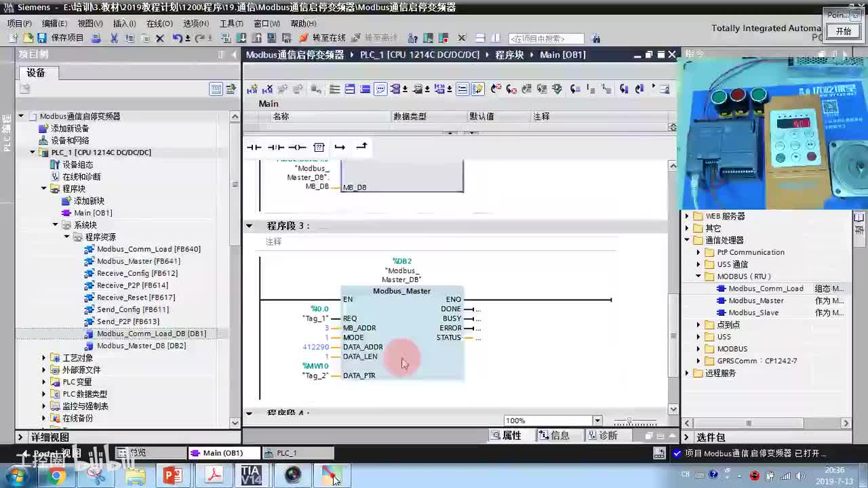Image resolution: width=868 pixels, height=488 pixels.
Task: Click 程序块 in the breadcrumb path
Action: (x=509, y=54)
